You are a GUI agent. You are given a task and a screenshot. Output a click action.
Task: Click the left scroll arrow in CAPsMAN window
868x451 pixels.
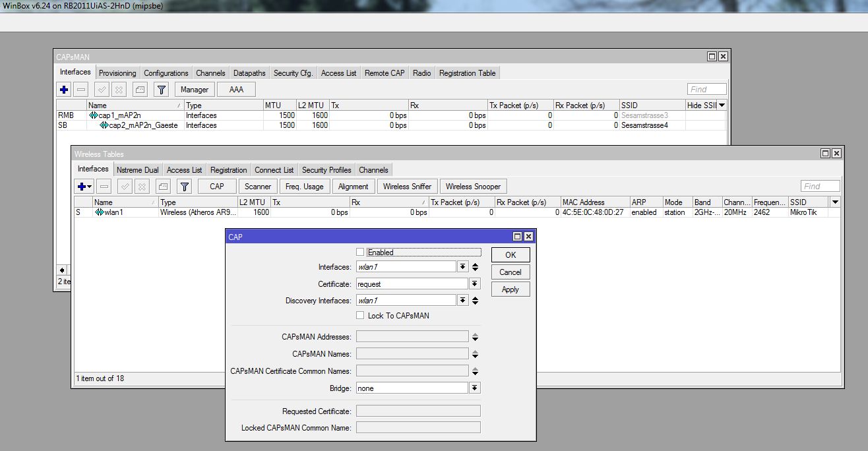63,270
